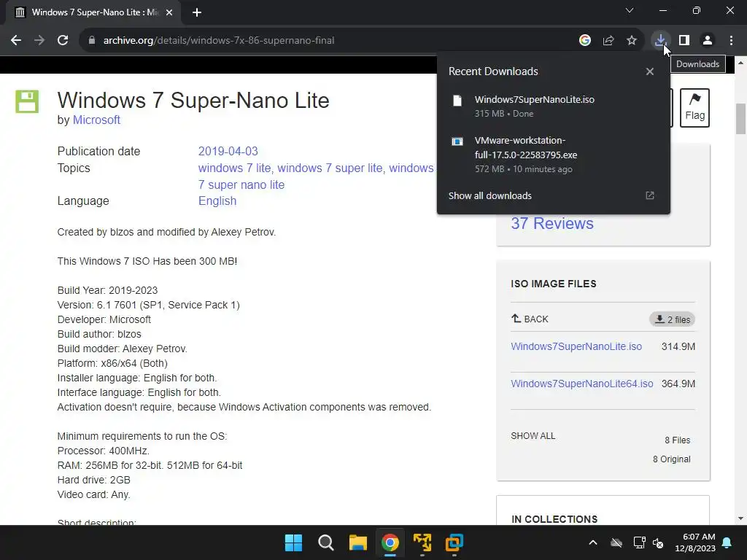Open the network status tray icon
The width and height of the screenshot is (747, 560).
point(639,542)
